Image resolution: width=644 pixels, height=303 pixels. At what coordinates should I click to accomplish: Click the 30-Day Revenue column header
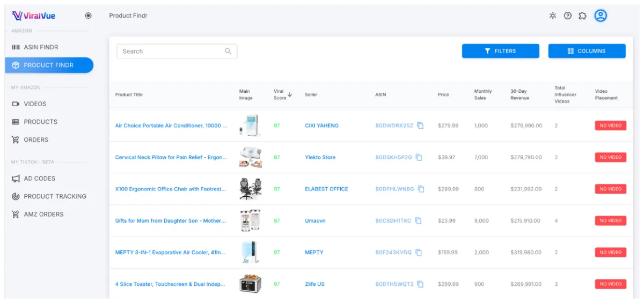[x=519, y=94]
